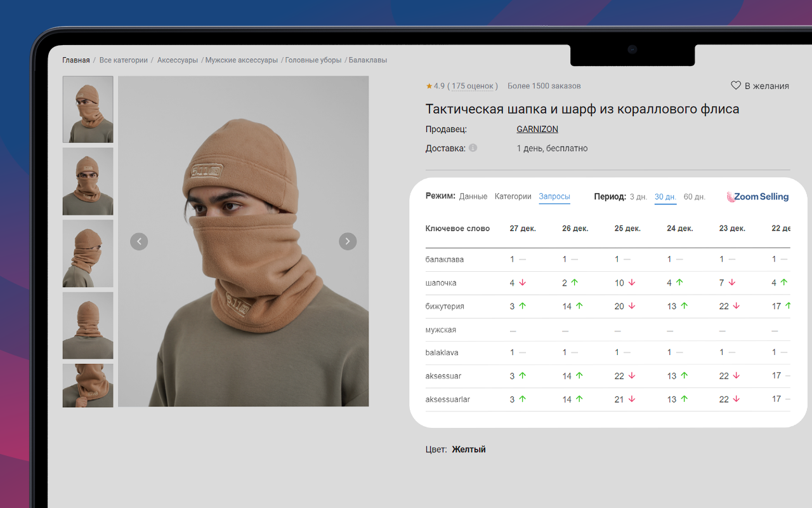This screenshot has width=812, height=508.
Task: Go to Главная breadcrumb
Action: point(76,60)
